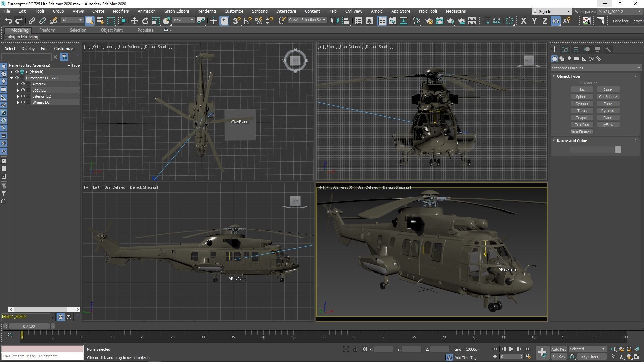The height and width of the screenshot is (362, 644).
Task: Open the Graph Editors menu
Action: coord(176,11)
